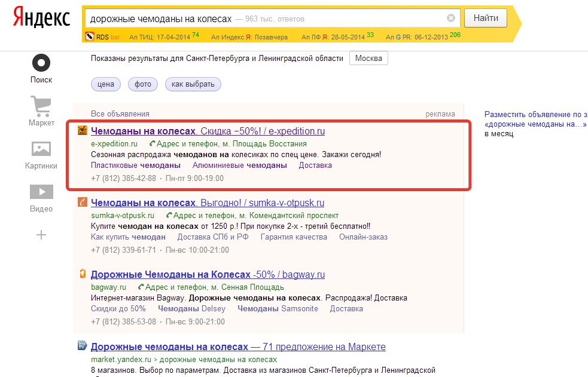The height and width of the screenshot is (377, 588).
Task: Click phone number +7 (812) 385-53-08
Action: (123, 321)
